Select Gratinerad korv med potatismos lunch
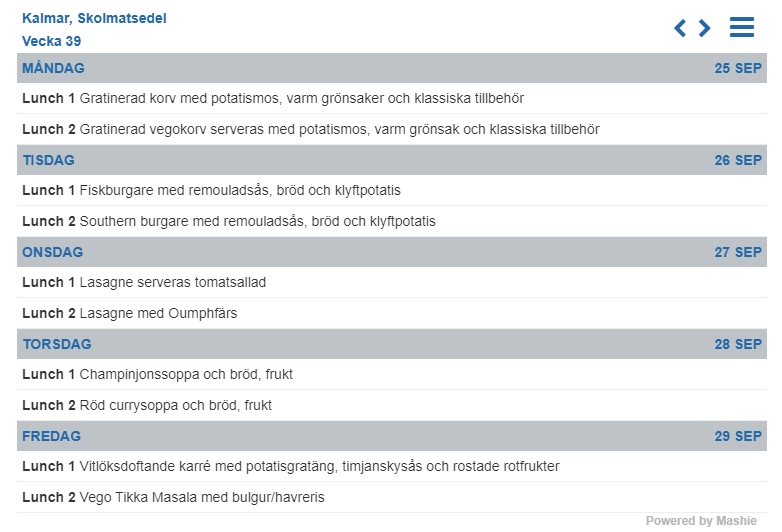Image resolution: width=782 pixels, height=532 pixels. point(273,99)
